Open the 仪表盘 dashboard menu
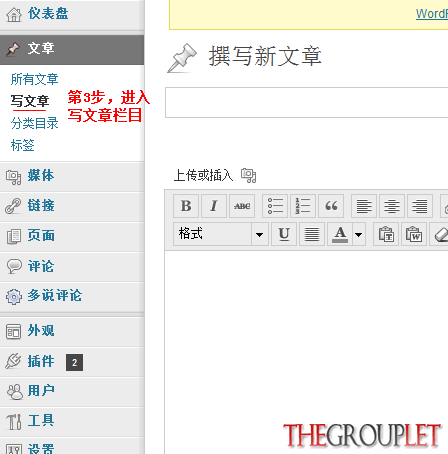The width and height of the screenshot is (448, 454). (72, 14)
